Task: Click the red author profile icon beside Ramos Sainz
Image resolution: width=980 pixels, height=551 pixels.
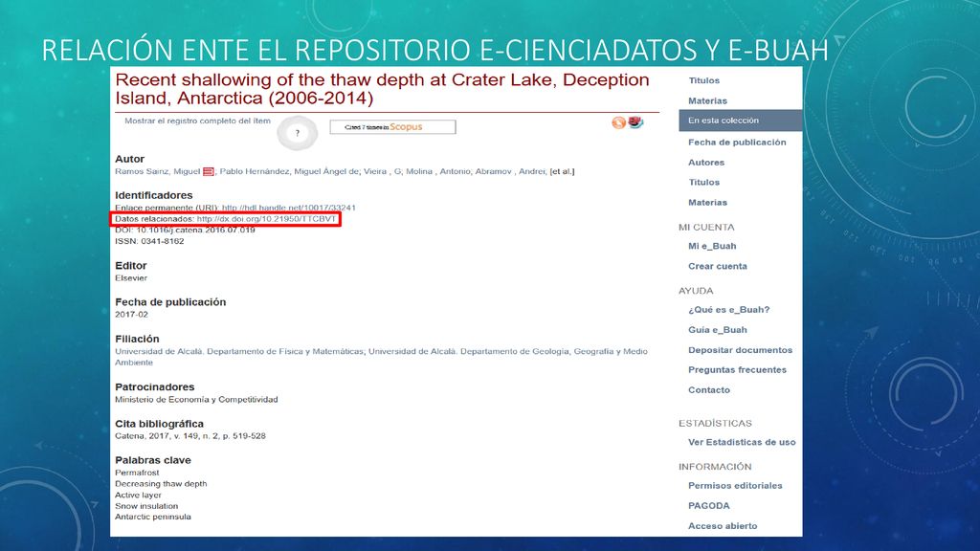Action: coord(208,172)
